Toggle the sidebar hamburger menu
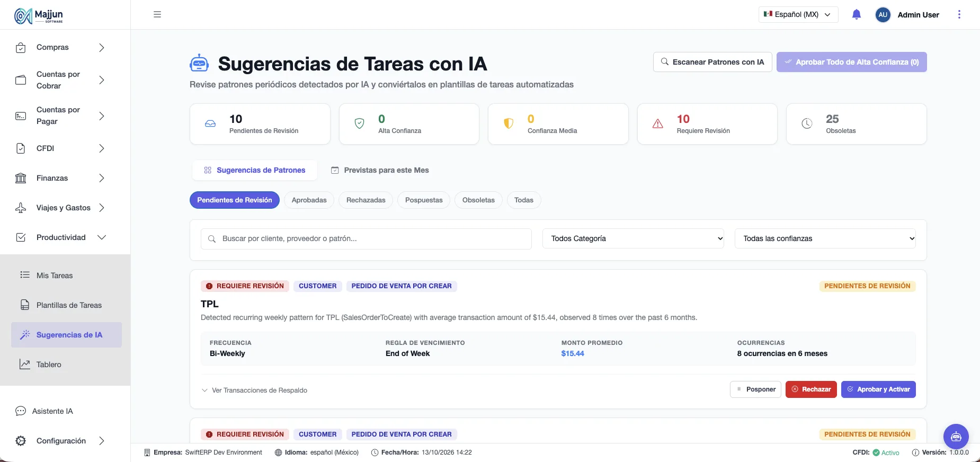Viewport: 980px width, 462px height. (157, 14)
